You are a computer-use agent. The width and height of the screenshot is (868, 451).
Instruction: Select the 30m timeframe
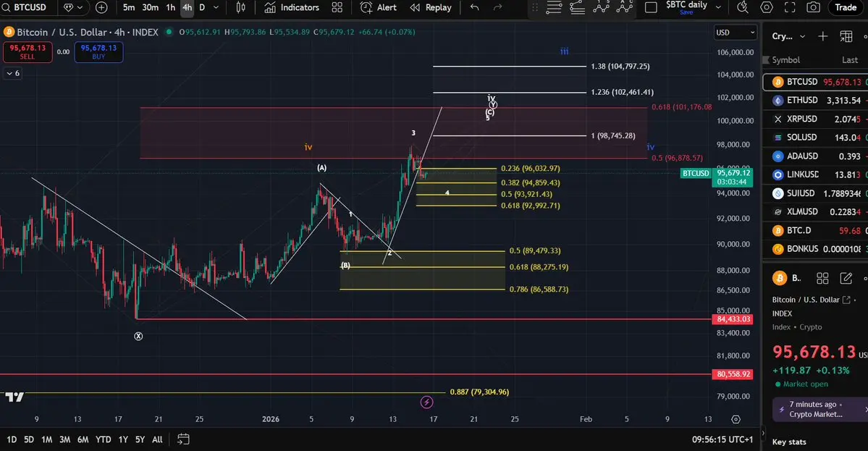click(x=150, y=7)
